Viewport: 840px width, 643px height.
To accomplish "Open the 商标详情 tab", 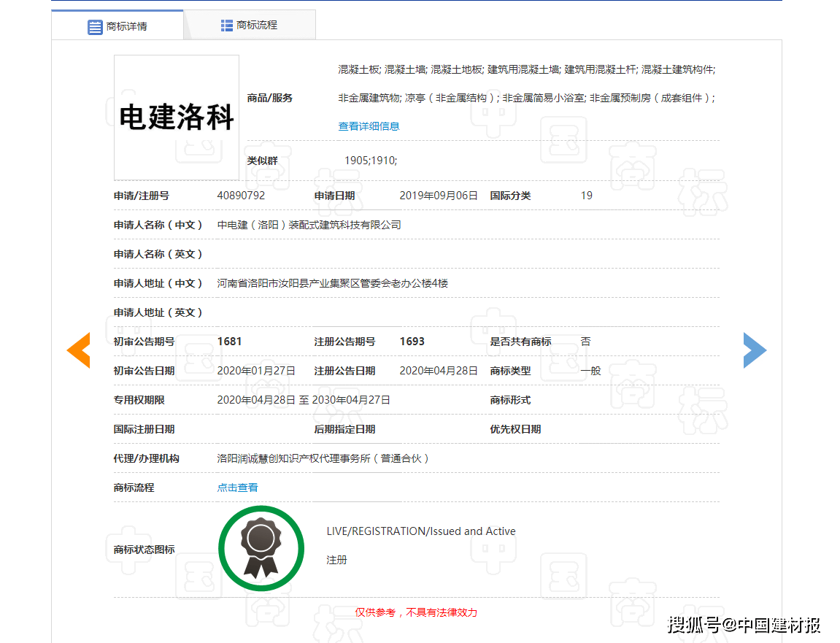I will [117, 26].
